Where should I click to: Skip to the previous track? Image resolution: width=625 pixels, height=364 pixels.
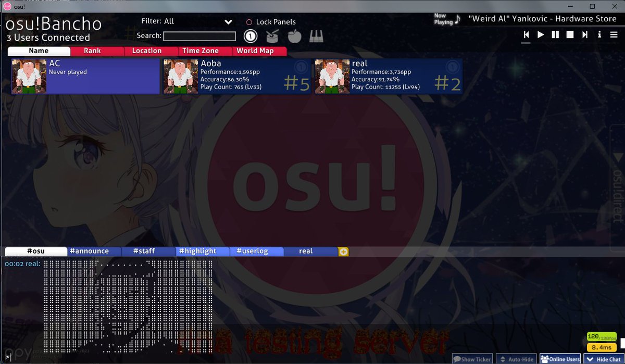(x=527, y=34)
